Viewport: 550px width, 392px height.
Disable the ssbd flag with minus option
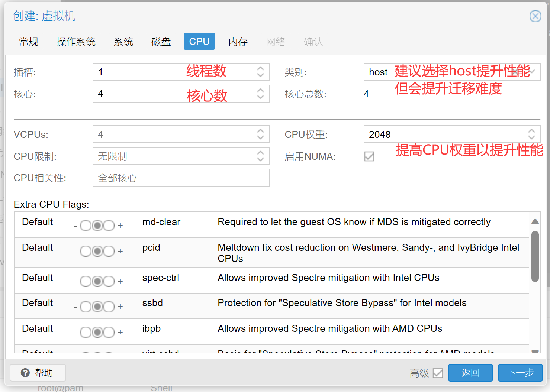[86, 307]
